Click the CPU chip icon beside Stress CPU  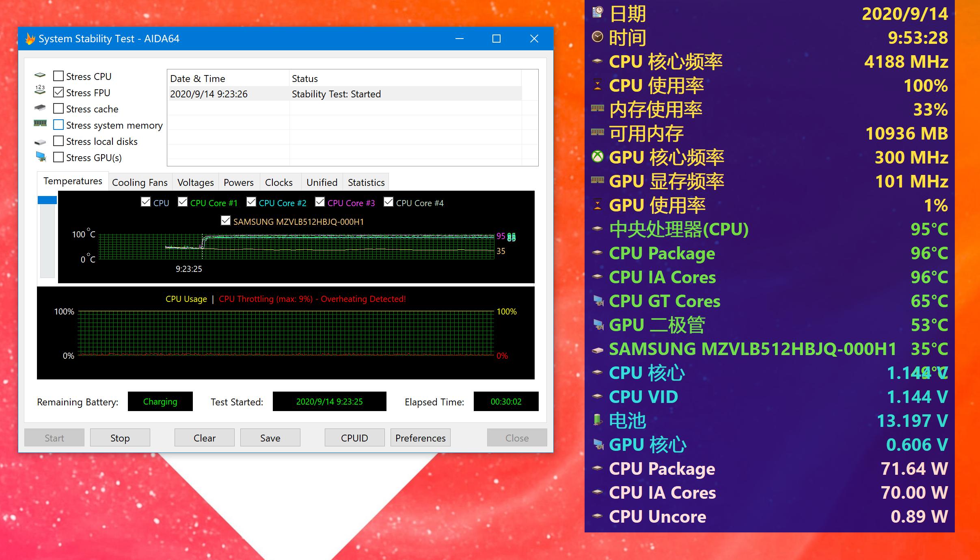tap(40, 75)
